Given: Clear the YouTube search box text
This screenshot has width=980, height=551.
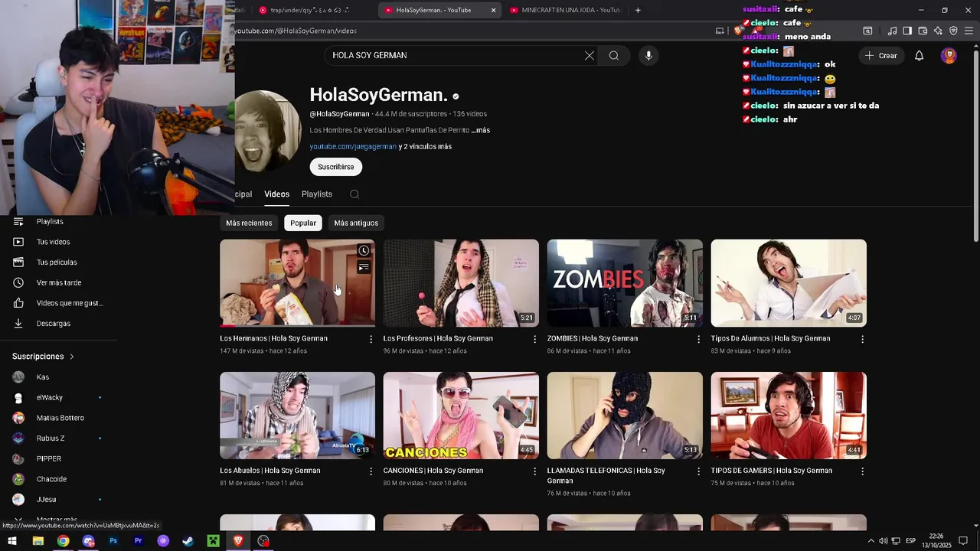Looking at the screenshot, I should tap(590, 55).
